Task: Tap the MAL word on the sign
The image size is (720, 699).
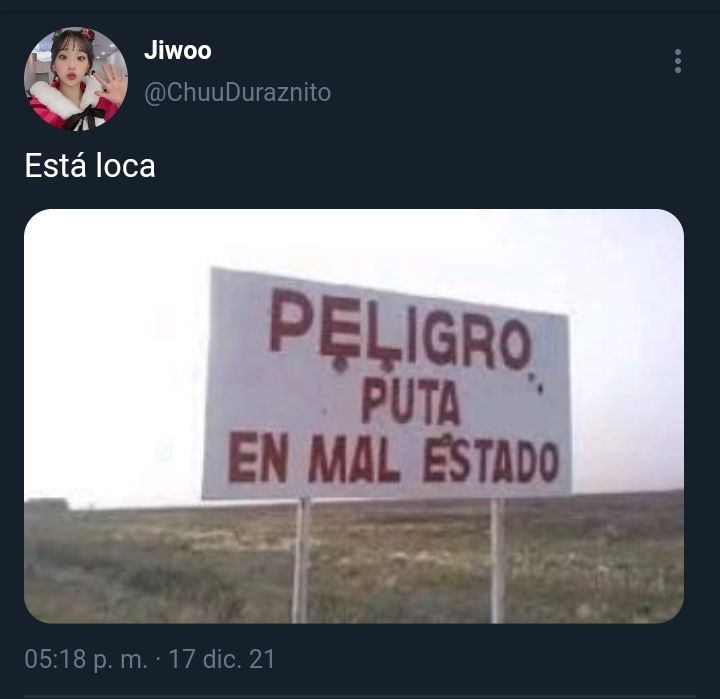Action: [354, 458]
